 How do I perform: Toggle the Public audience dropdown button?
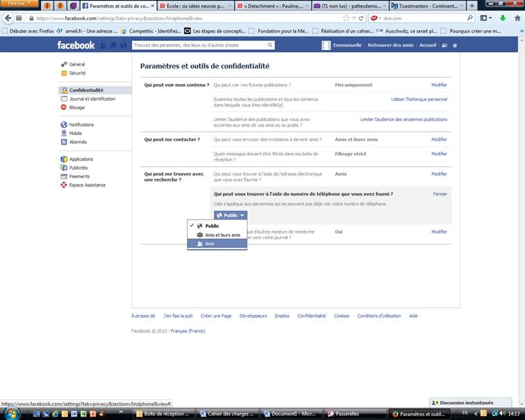[x=230, y=215]
